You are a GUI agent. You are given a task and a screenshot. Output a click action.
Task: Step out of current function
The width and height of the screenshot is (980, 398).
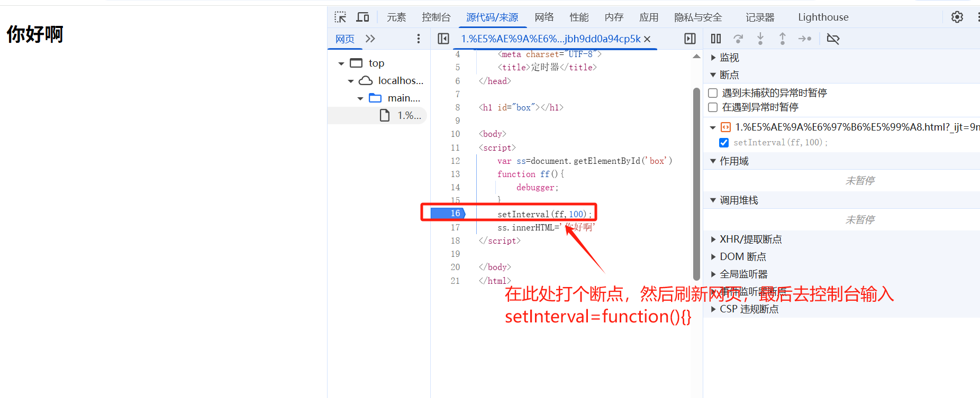tap(783, 39)
